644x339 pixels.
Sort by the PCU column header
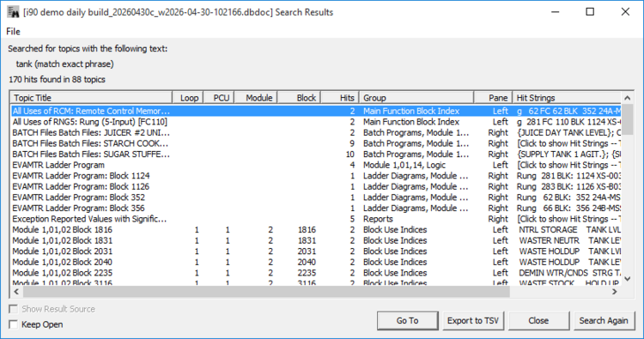[x=219, y=98]
